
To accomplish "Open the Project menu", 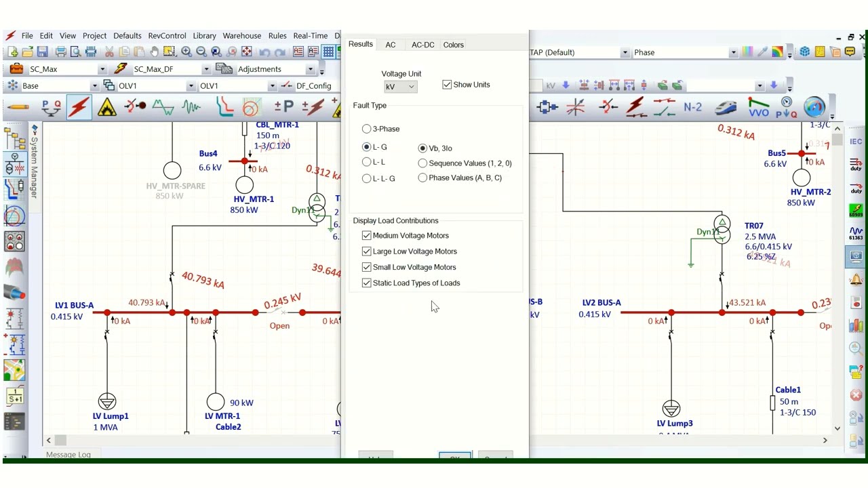I will pyautogui.click(x=94, y=36).
